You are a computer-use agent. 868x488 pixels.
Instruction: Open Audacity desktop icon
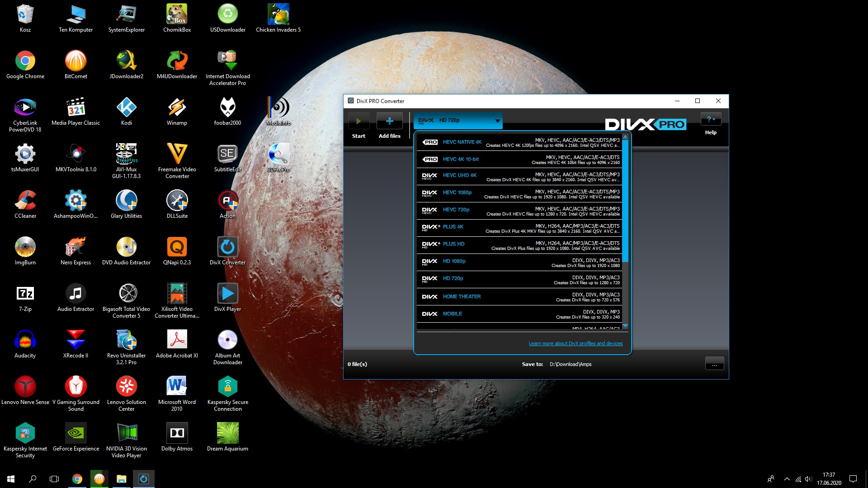(x=25, y=344)
